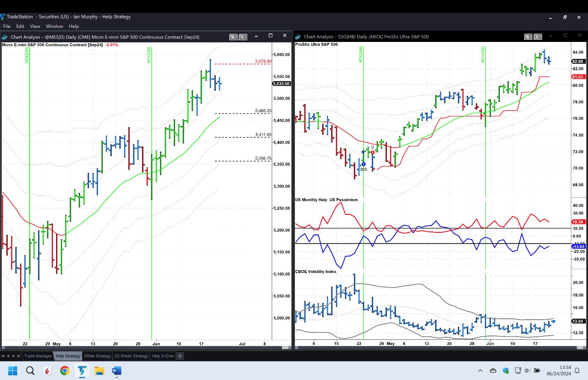Image resolution: width=588 pixels, height=380 pixels.
Task: Switch to the Wilde Strategy tab
Action: tap(98, 356)
